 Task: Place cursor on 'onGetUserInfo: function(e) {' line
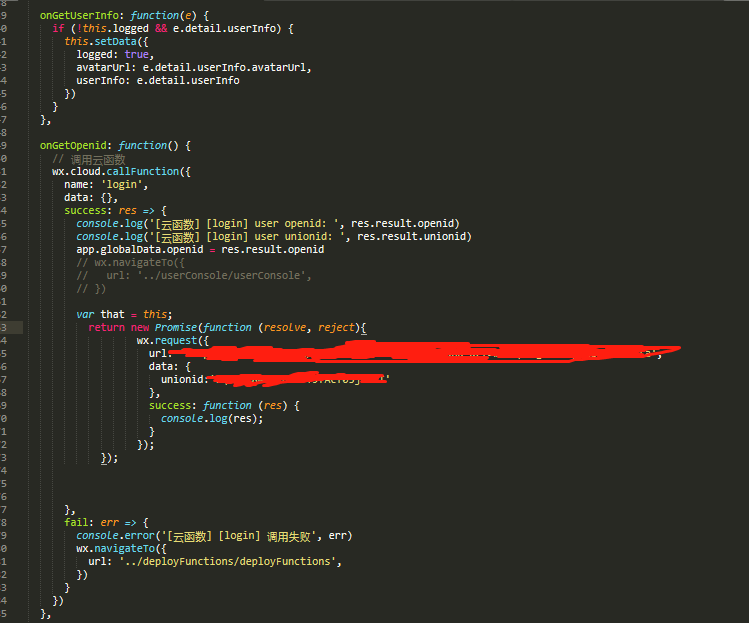pyautogui.click(x=124, y=15)
